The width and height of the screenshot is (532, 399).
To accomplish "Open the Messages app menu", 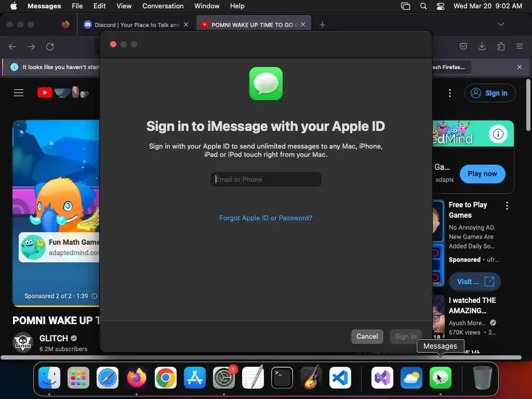I will (44, 6).
